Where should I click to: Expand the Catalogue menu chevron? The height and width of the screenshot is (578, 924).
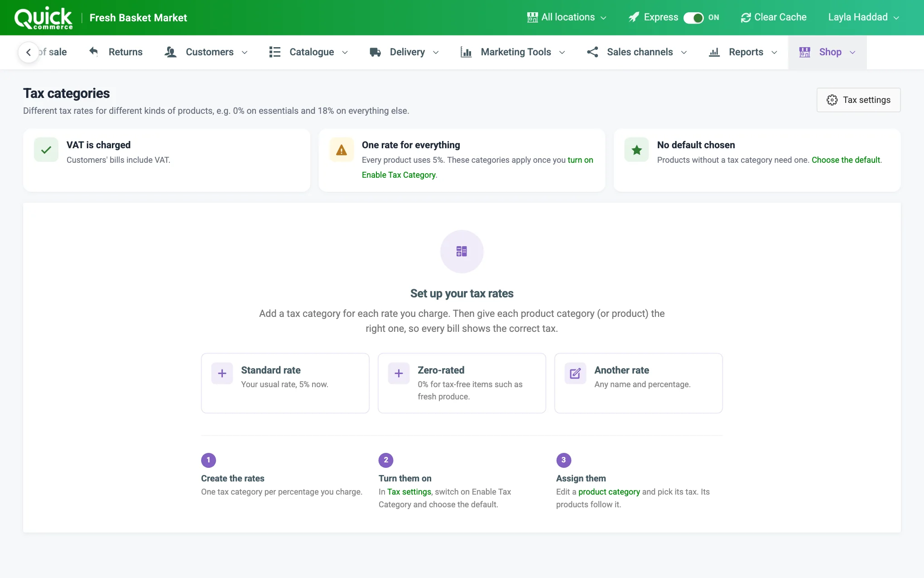(345, 52)
